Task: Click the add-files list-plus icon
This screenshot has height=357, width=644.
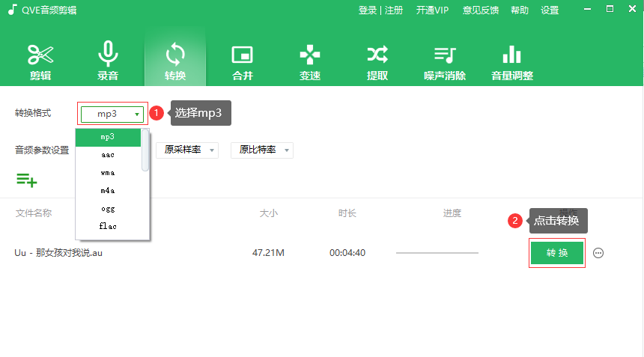Action: [x=27, y=180]
